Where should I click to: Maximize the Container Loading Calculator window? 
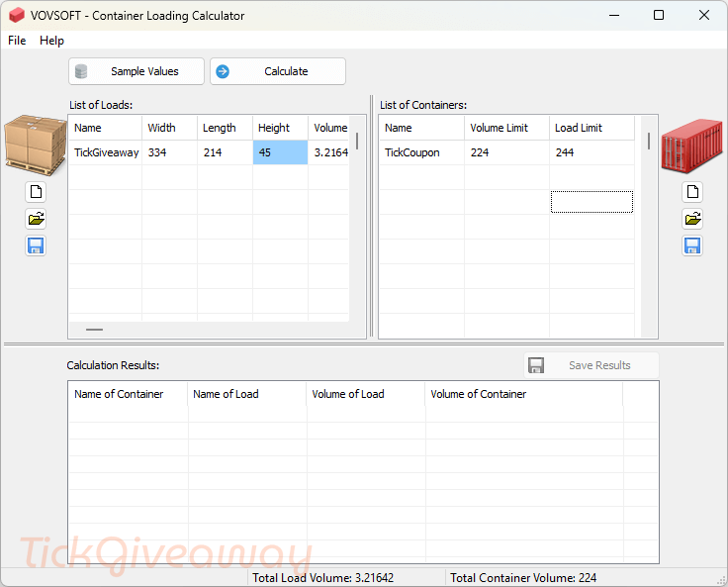pos(659,15)
